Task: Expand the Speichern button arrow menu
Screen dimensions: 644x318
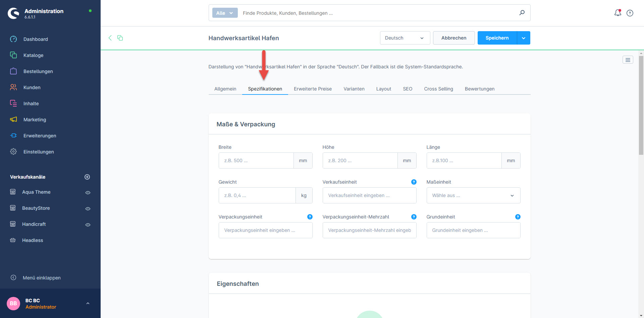Action: click(524, 38)
